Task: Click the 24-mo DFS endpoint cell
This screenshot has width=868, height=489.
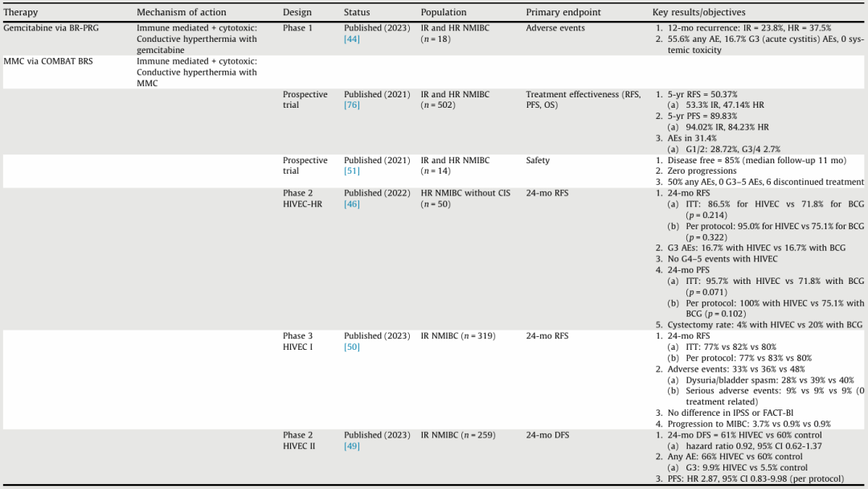Action: coord(547,435)
